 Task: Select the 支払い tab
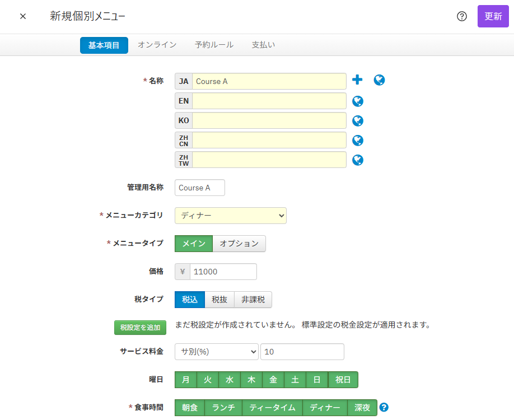click(263, 45)
